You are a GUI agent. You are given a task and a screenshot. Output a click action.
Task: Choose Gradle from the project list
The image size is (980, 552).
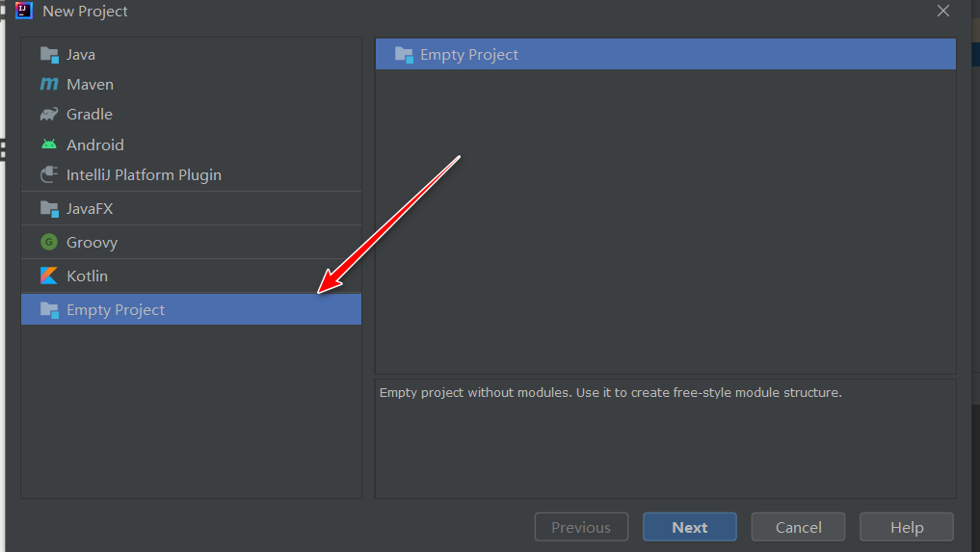pyautogui.click(x=191, y=115)
